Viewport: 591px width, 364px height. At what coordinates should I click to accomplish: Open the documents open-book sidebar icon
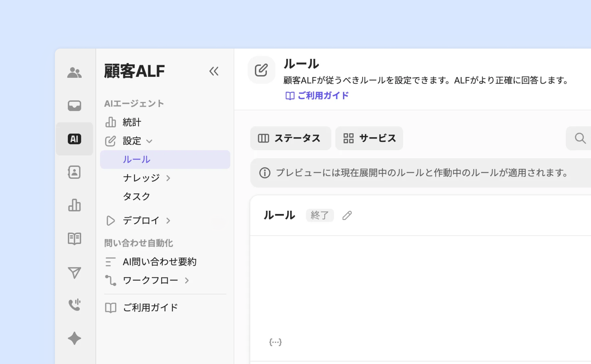click(x=74, y=239)
